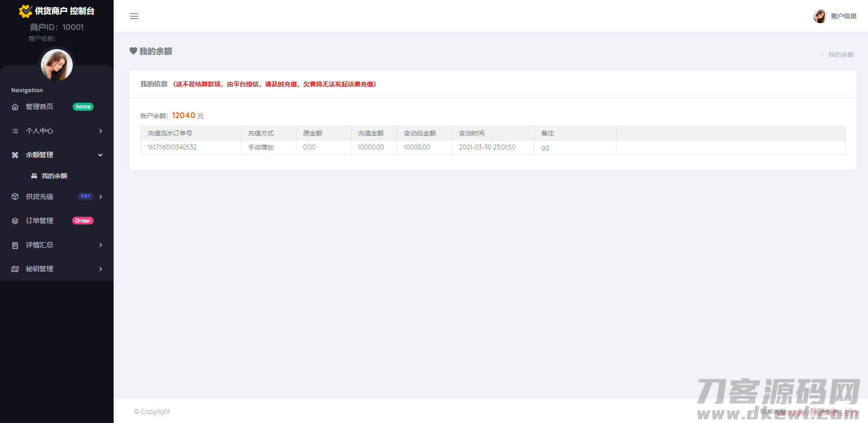
Task: Click the hamburger menu toggle icon
Action: point(134,16)
